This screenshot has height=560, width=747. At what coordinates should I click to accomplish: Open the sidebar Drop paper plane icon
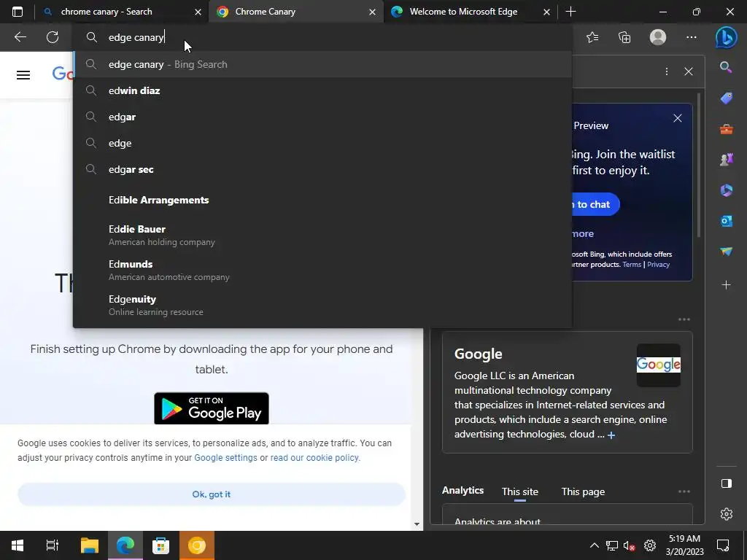tap(726, 252)
